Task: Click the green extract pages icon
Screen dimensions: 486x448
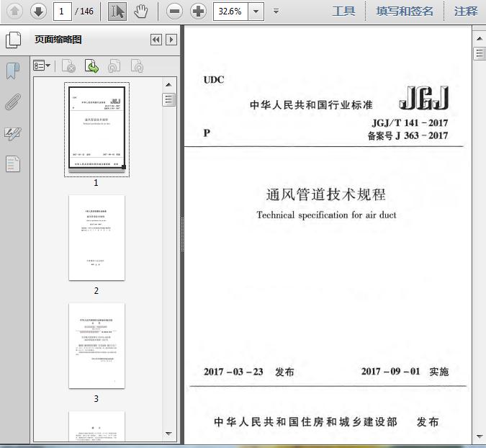Action: (x=92, y=66)
